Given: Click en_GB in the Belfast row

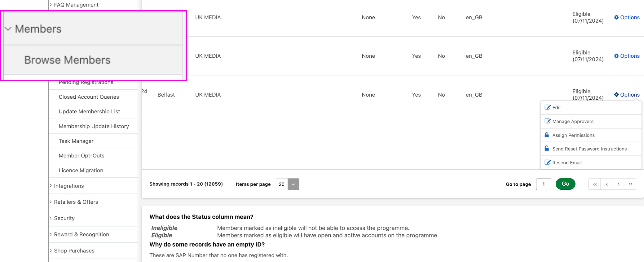Looking at the screenshot, I should [x=474, y=95].
